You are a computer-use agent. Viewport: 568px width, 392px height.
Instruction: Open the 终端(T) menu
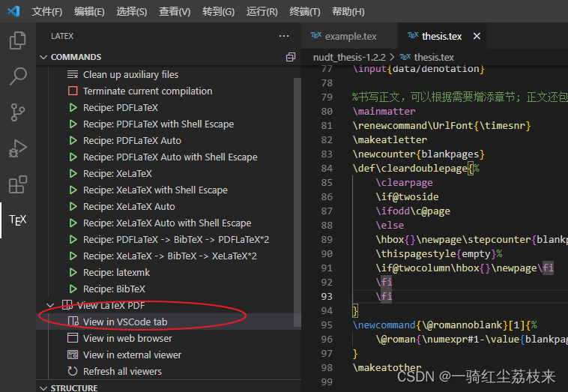coord(305,11)
